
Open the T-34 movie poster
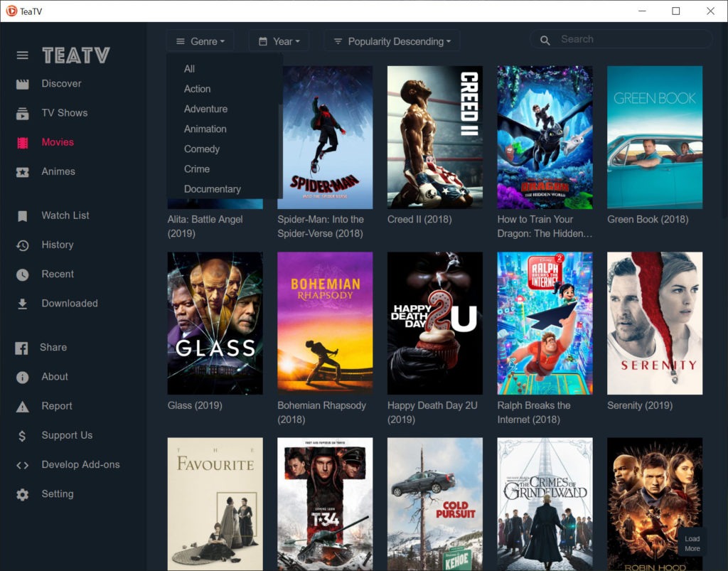[325, 504]
